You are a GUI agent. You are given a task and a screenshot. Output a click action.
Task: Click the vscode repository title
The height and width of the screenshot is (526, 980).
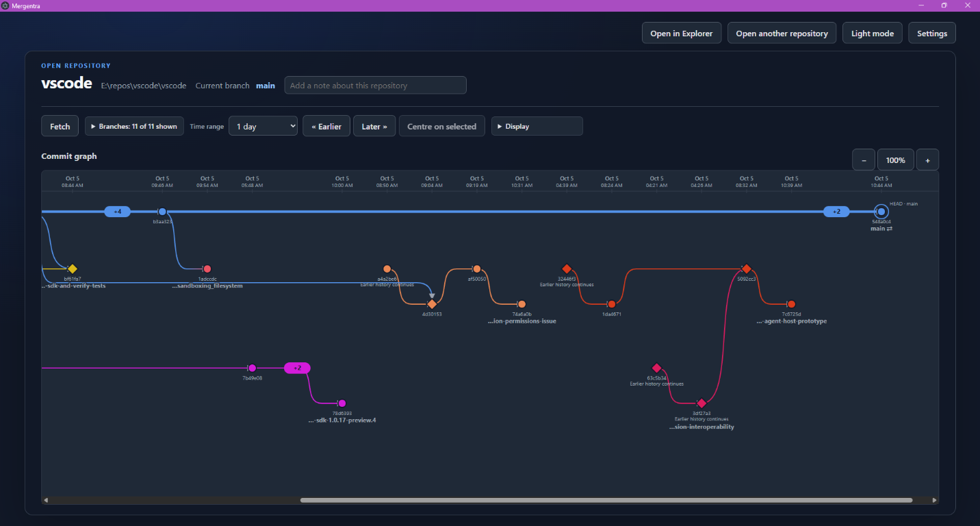point(66,84)
